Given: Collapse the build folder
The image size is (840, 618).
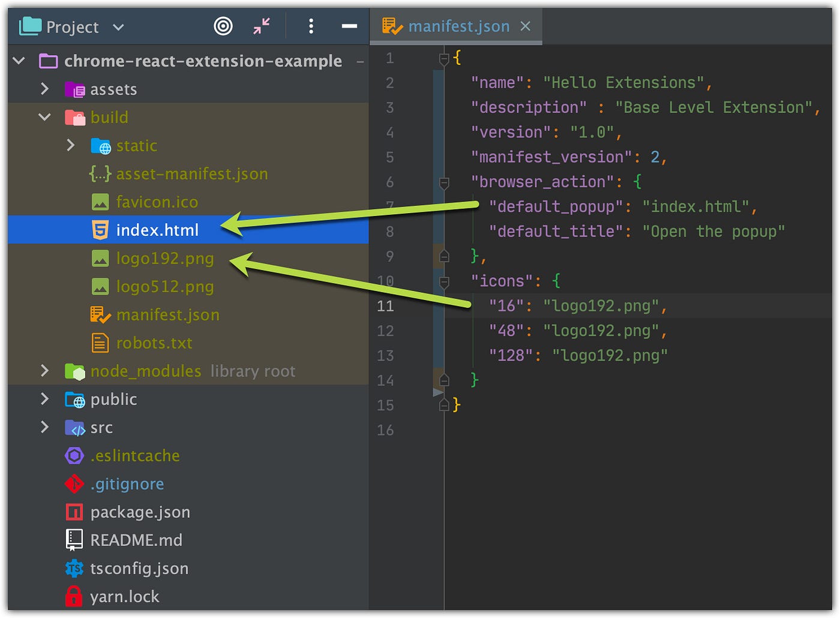Looking at the screenshot, I should tap(44, 117).
